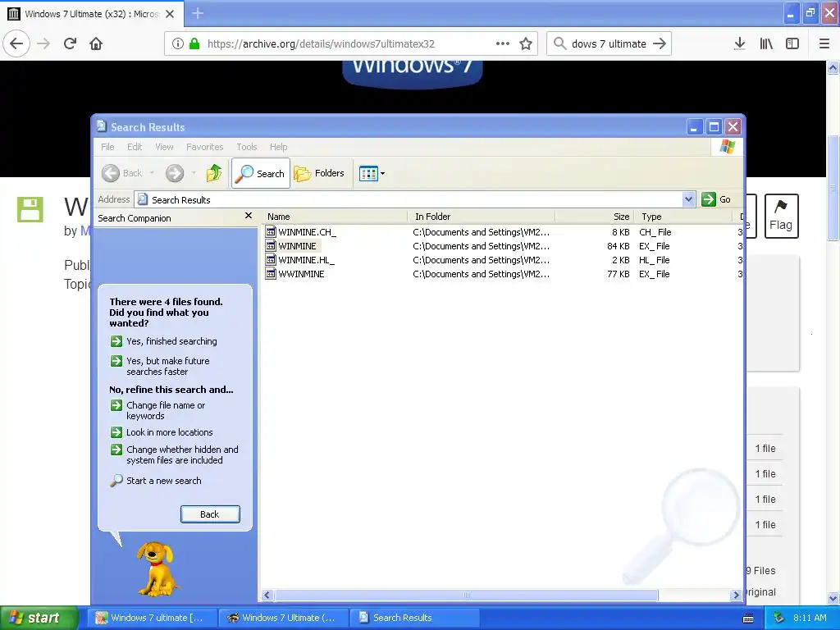
Task: Click the Back button in Search Companion
Action: click(210, 514)
